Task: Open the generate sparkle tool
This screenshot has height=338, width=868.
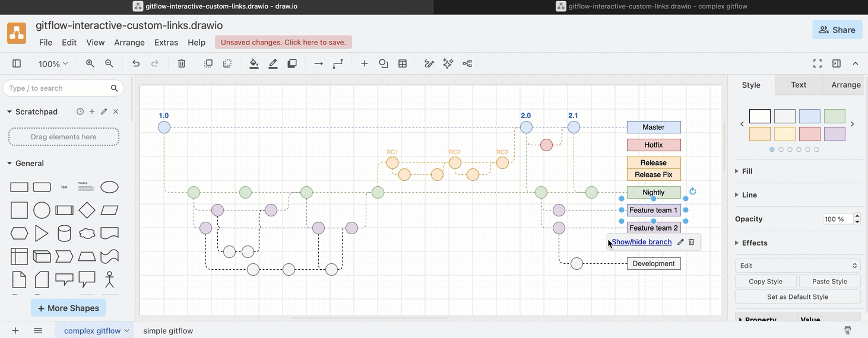Action: (x=448, y=63)
